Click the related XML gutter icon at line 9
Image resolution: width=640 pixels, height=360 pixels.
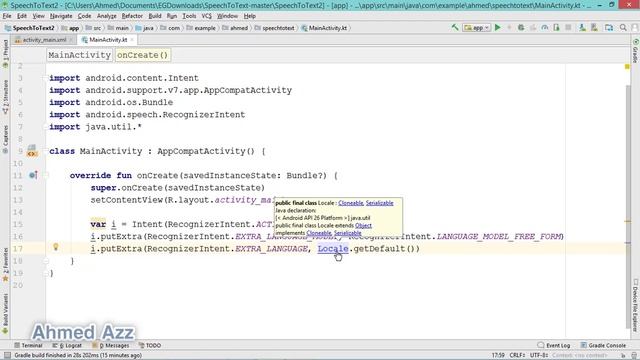click(x=32, y=151)
